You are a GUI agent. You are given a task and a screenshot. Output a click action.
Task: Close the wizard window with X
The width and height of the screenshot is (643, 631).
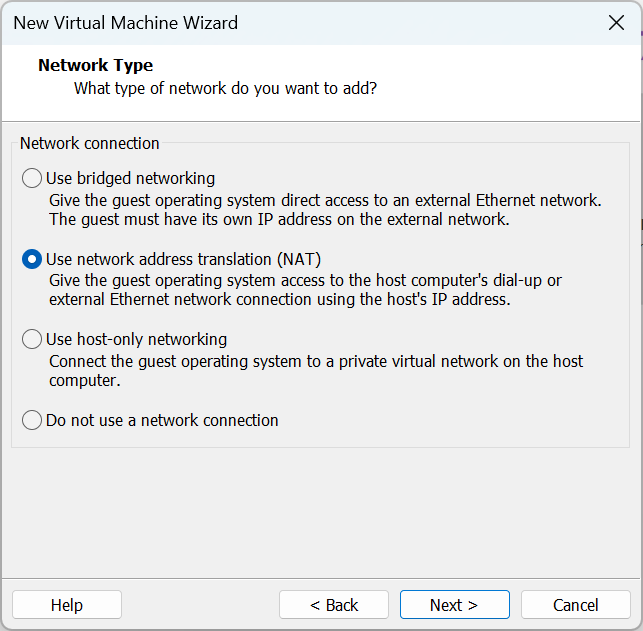616,22
